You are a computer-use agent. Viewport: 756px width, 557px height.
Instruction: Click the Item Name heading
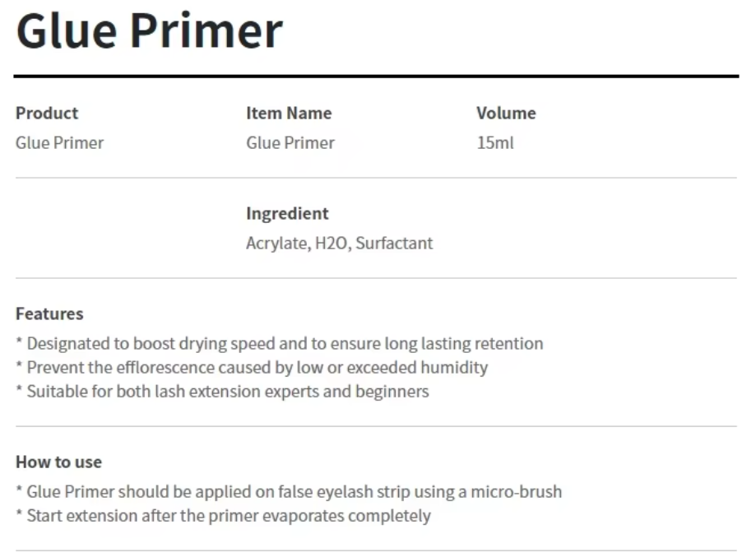pyautogui.click(x=289, y=113)
